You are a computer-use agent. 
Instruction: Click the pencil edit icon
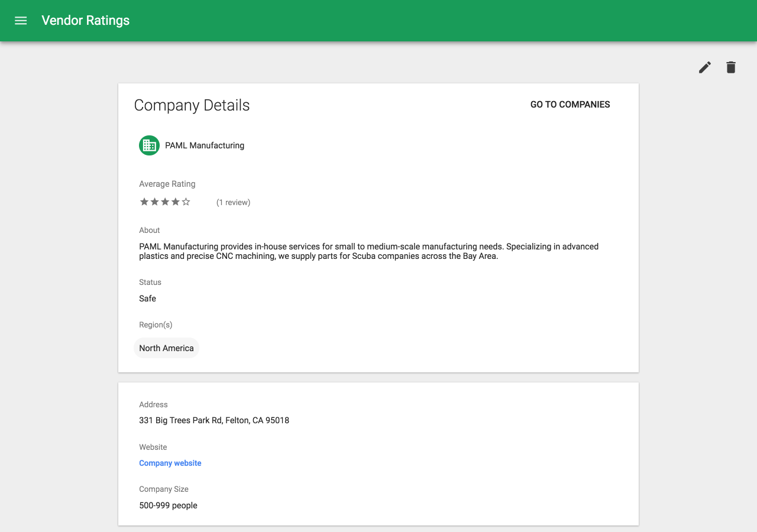pos(704,67)
